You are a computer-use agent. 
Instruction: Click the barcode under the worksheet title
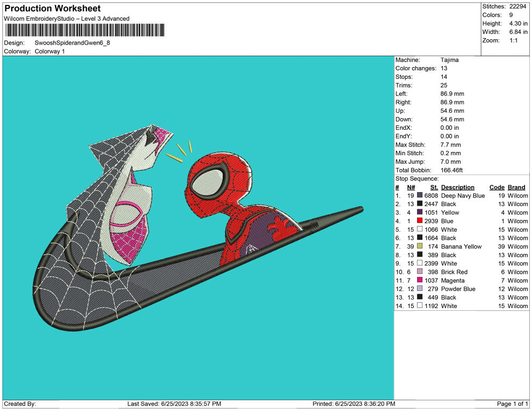(85, 30)
